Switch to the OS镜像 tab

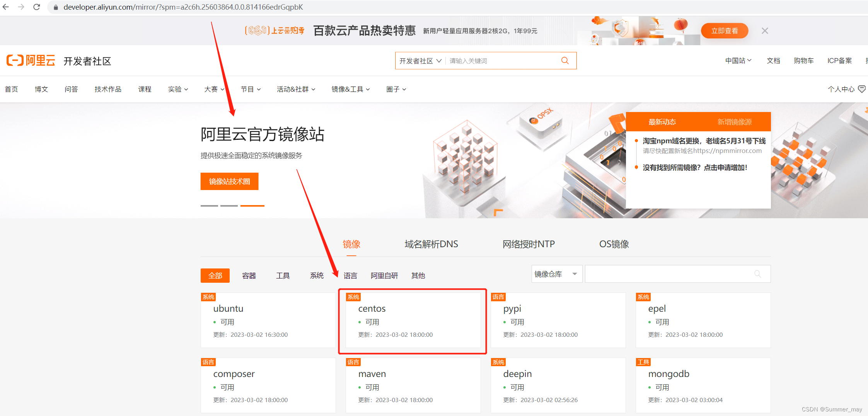(x=614, y=244)
